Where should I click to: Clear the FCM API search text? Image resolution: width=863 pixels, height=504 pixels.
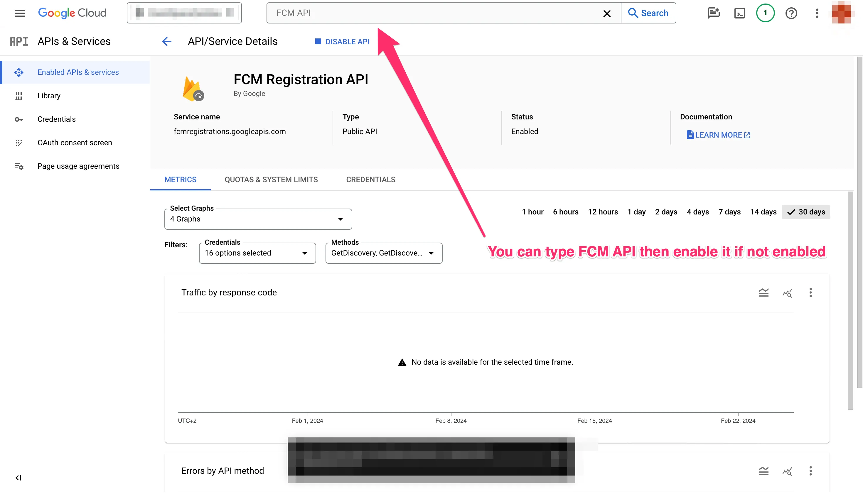[x=607, y=13]
